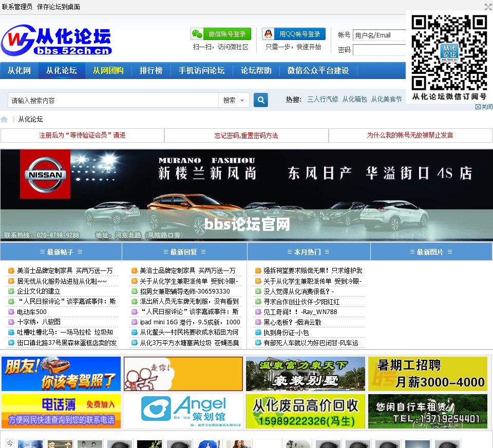Open post 企业文化的建立
Viewport: 493px width, 448px height.
pyautogui.click(x=39, y=291)
